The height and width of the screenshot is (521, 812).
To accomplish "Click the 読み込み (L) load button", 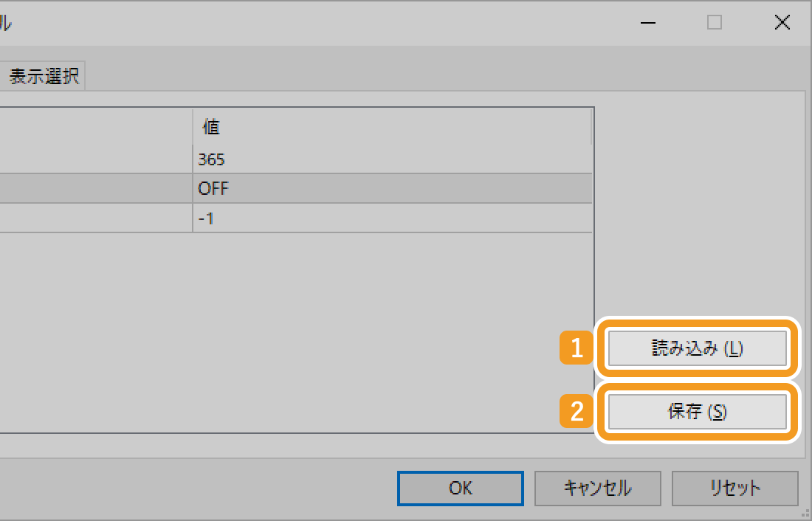I will [x=697, y=349].
